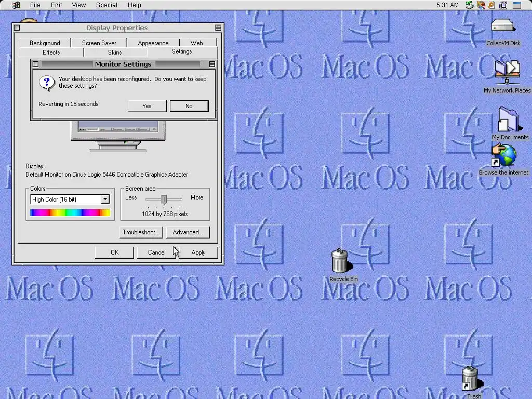The image size is (532, 399).
Task: Open the File menu
Action: point(35,5)
